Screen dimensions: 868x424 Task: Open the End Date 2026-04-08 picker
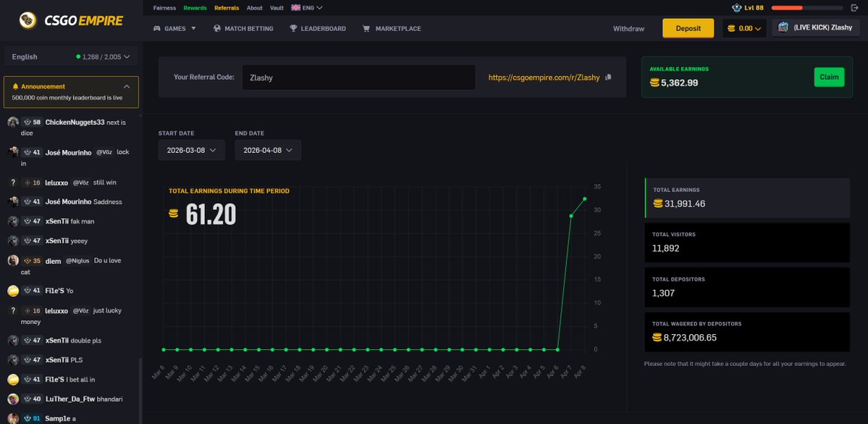pos(268,150)
